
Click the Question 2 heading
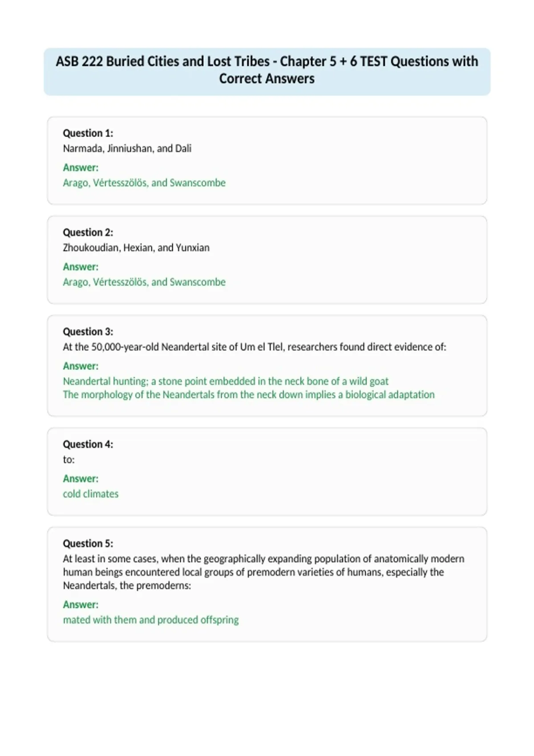click(88, 232)
